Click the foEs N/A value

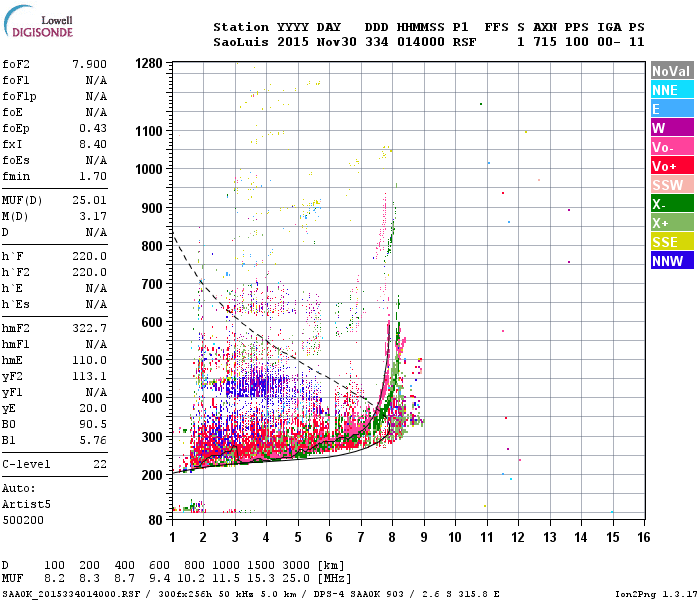tap(96, 160)
